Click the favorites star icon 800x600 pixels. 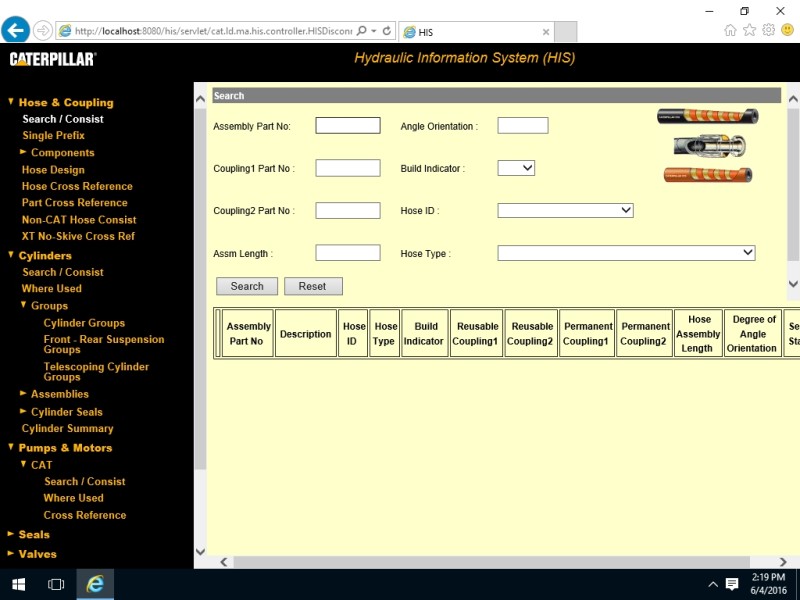pos(749,30)
